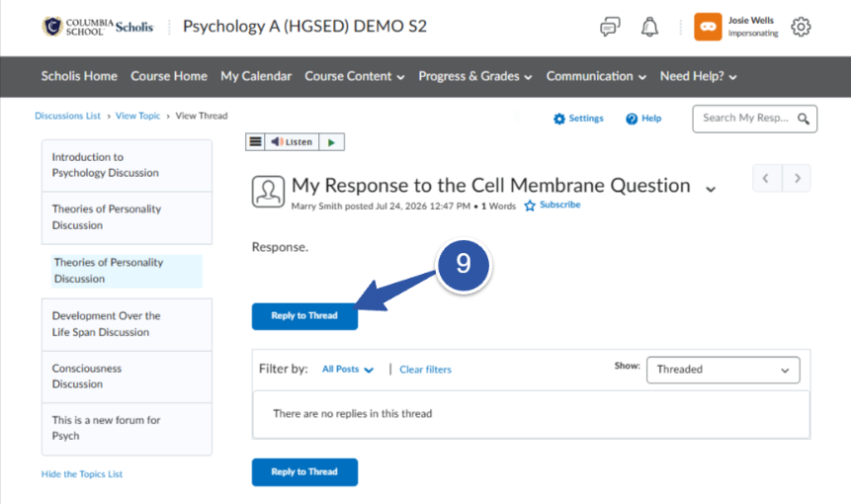Click the upper Reply to Thread button
Image resolution: width=851 pixels, height=504 pixels.
[304, 316]
